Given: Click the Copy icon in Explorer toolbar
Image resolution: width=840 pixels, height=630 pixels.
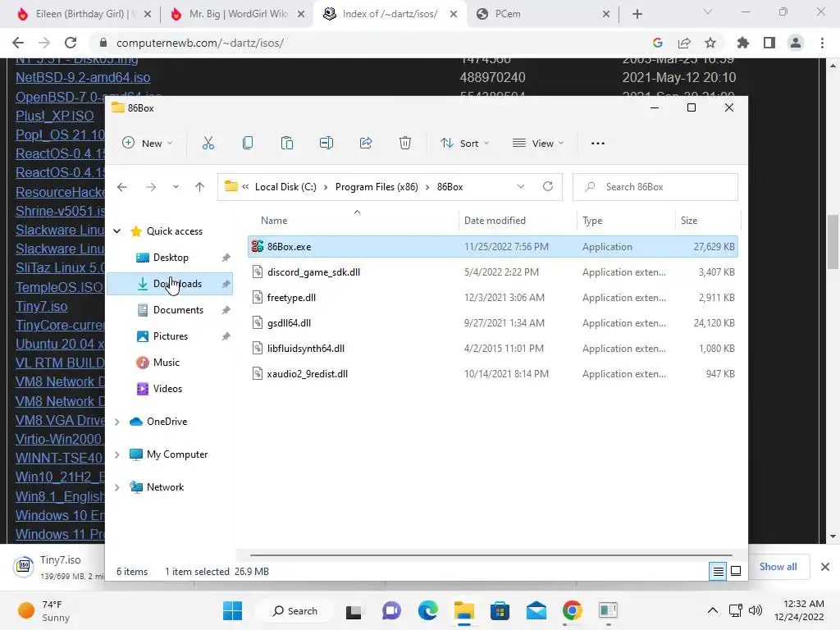Looking at the screenshot, I should [248, 143].
